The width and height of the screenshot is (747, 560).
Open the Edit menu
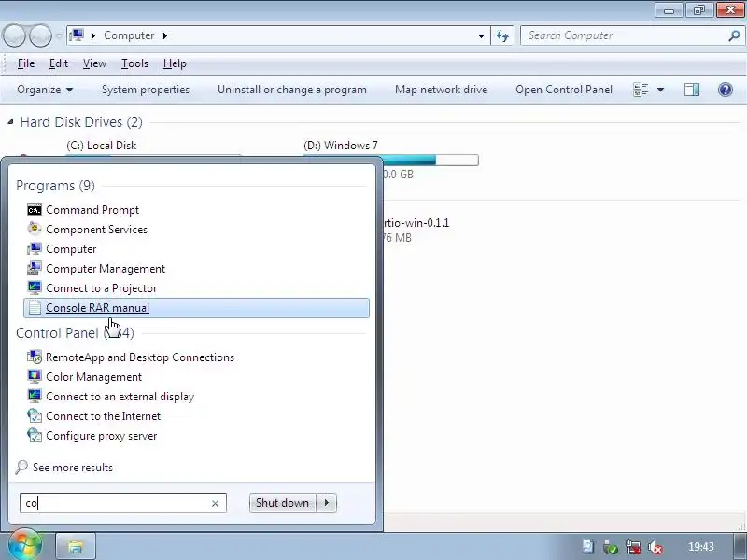click(x=59, y=63)
